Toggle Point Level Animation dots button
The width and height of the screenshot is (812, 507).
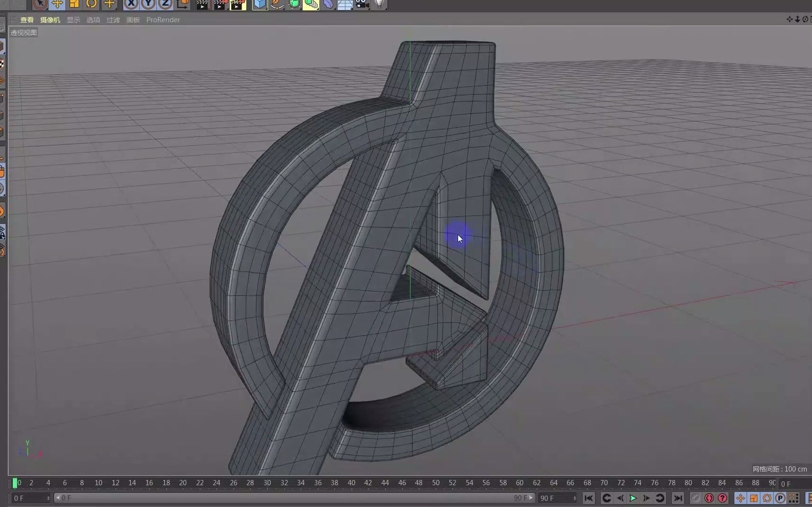pos(794,498)
